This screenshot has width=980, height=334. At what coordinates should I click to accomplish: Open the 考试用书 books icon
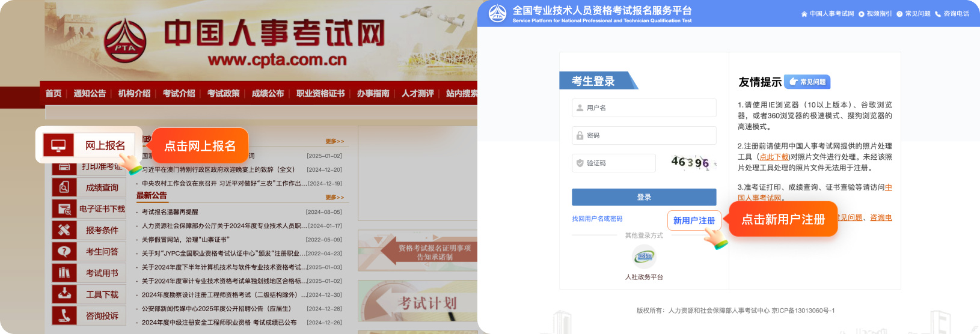64,273
